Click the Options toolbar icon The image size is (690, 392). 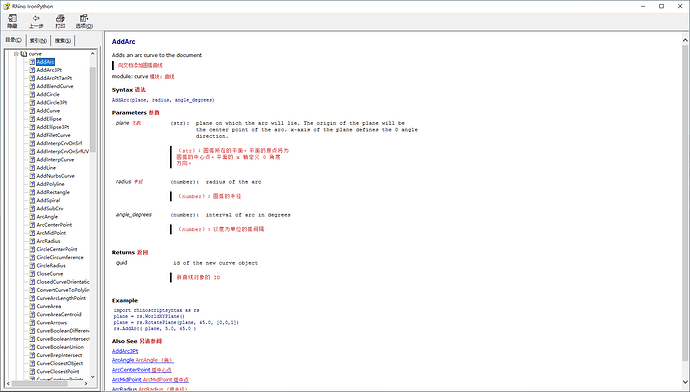[x=84, y=18]
